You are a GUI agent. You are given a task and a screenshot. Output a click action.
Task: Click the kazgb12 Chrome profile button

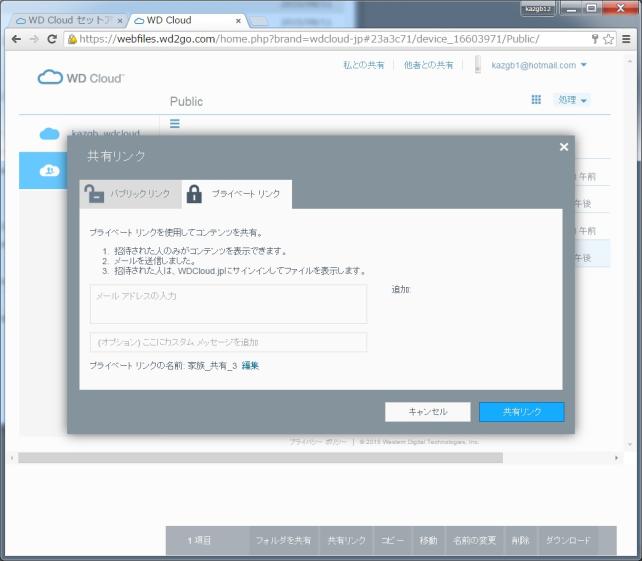[538, 9]
